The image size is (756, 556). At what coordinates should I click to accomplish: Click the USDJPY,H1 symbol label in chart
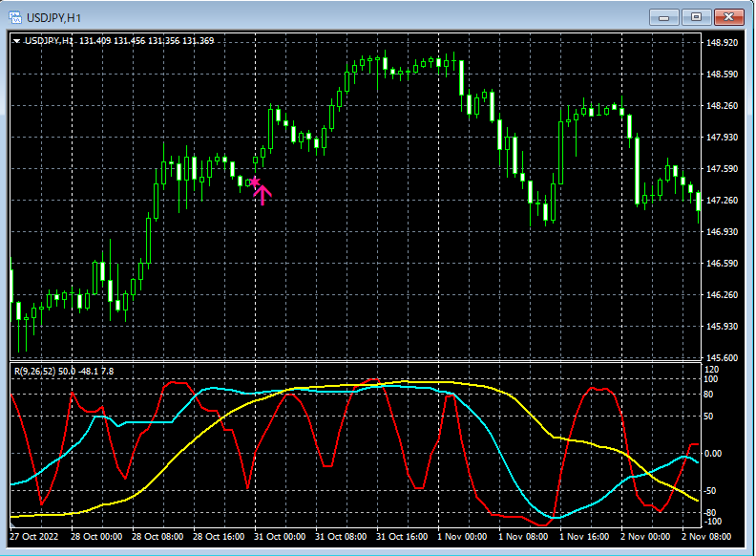[x=50, y=40]
